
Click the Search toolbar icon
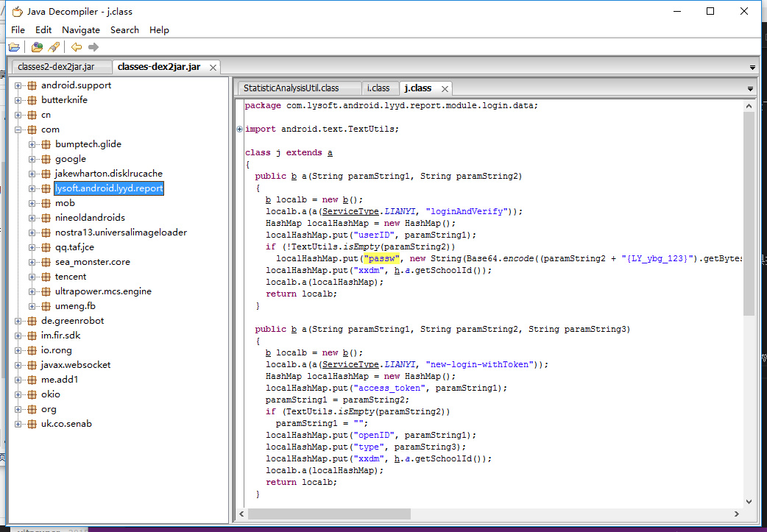point(54,47)
